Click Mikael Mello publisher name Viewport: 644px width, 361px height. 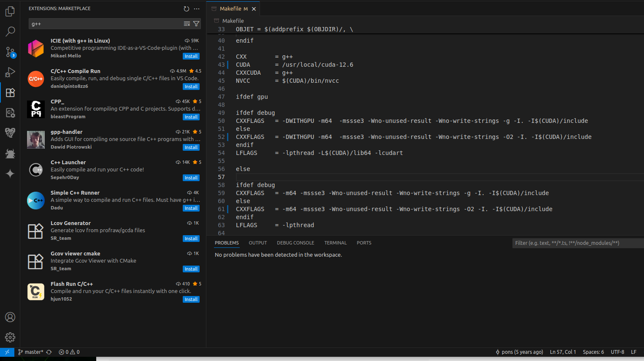pos(66,56)
